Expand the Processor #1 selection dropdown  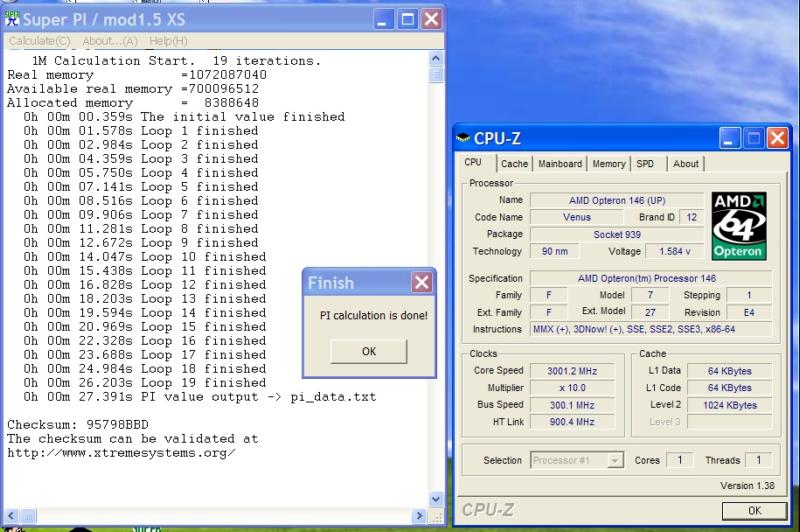pos(615,460)
